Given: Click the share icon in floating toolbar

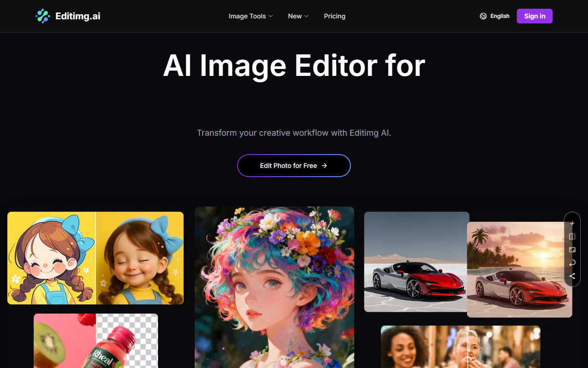Looking at the screenshot, I should click(x=572, y=276).
